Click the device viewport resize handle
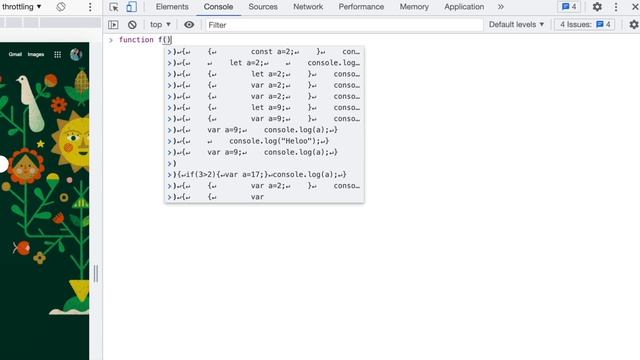Screen dimensions: 640x360 tap(96, 273)
